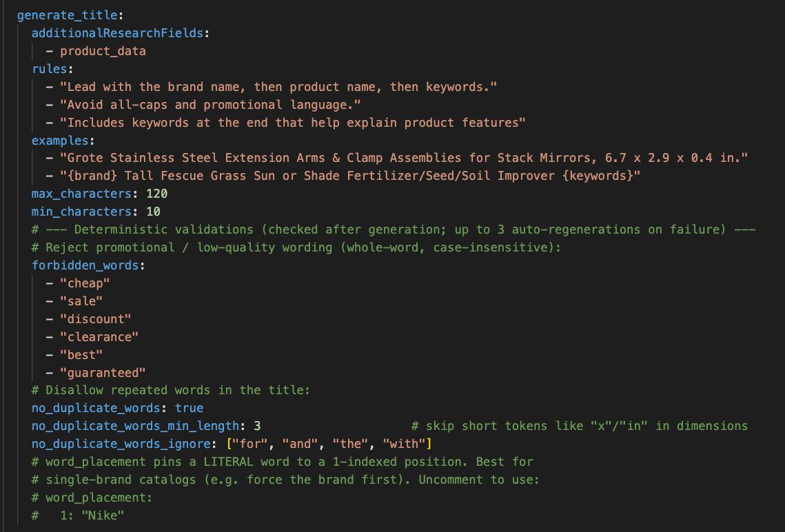The image size is (785, 532).
Task: Click the commented "Nike" placement line
Action: (x=78, y=516)
